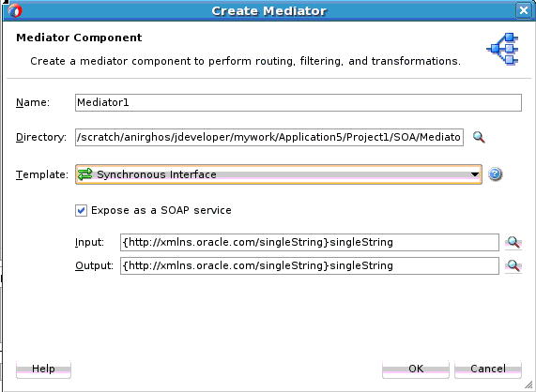Click the 'Expose as a SOAP service' label
The height and width of the screenshot is (392, 536).
click(161, 210)
